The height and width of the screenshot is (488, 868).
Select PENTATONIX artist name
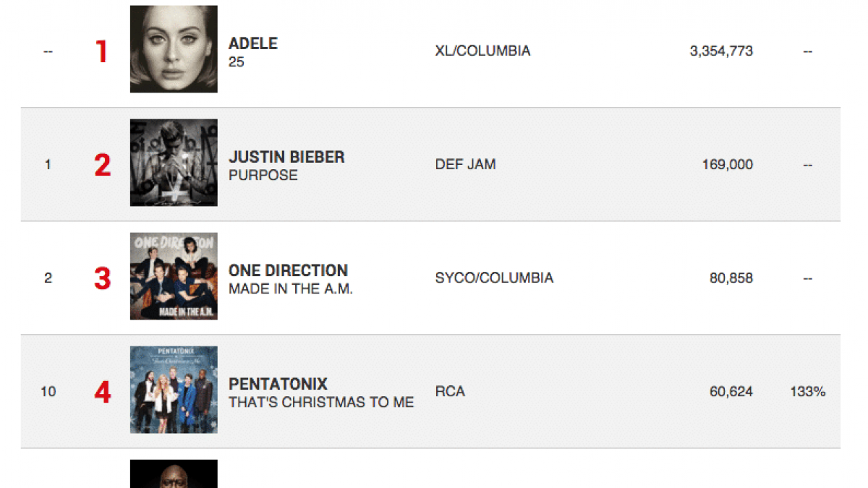278,384
